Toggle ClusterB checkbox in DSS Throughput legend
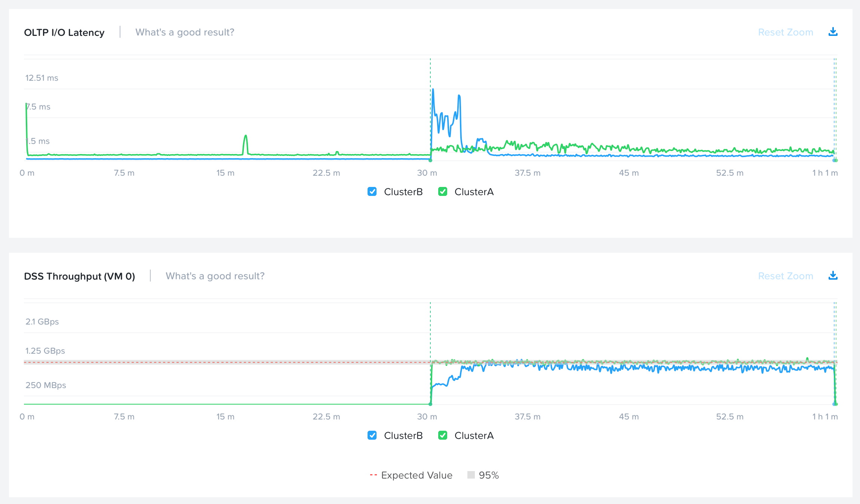Viewport: 860px width, 504px height. 372,436
